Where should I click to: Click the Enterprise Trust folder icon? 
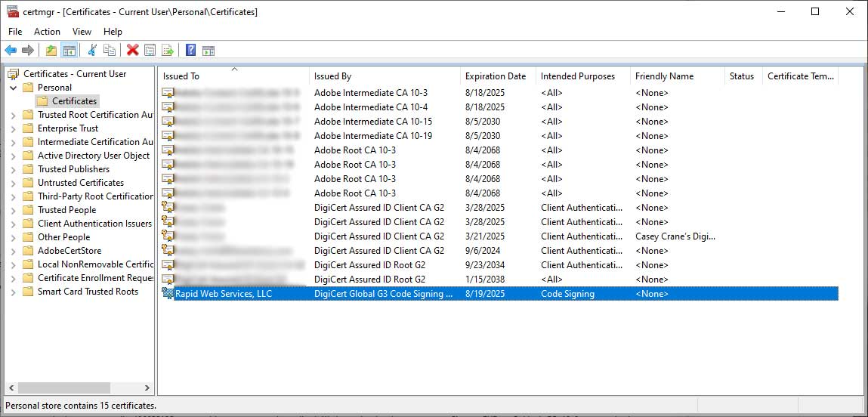[28, 128]
